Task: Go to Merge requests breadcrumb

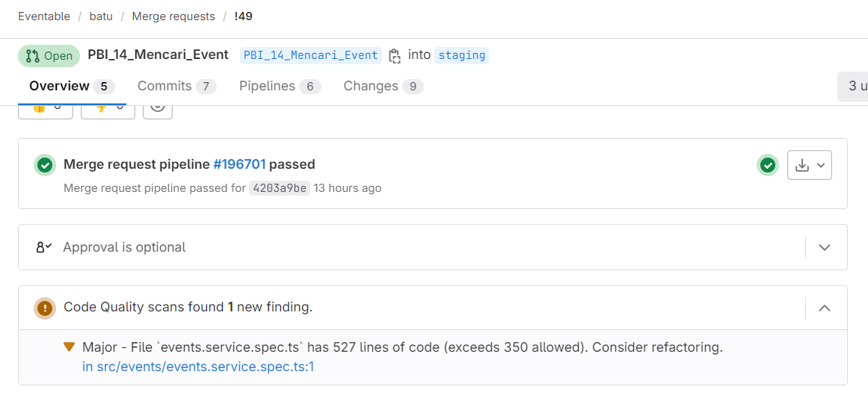Action: coord(173,16)
